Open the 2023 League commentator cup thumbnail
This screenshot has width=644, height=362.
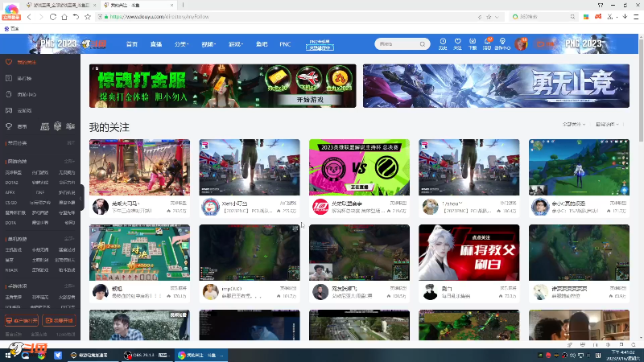[359, 167]
